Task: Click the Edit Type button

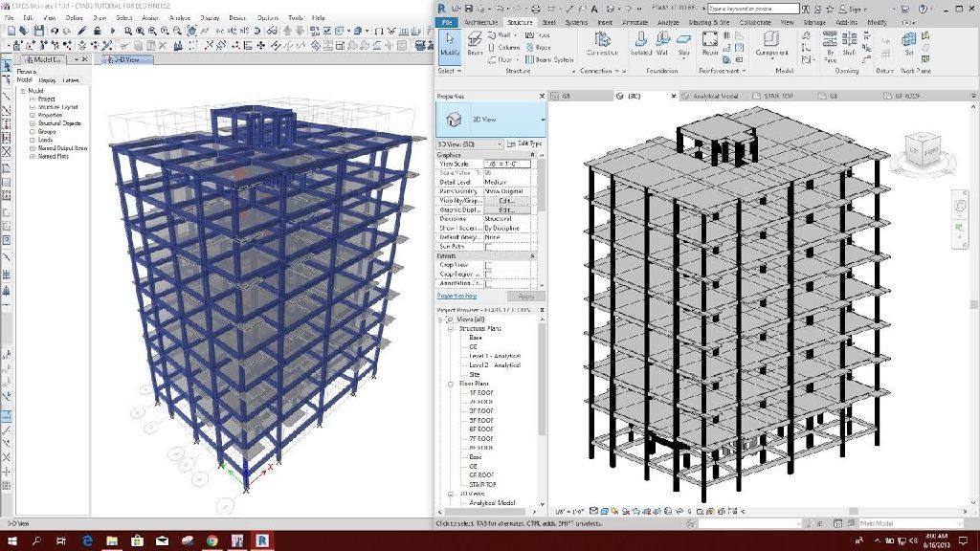Action: click(x=523, y=143)
